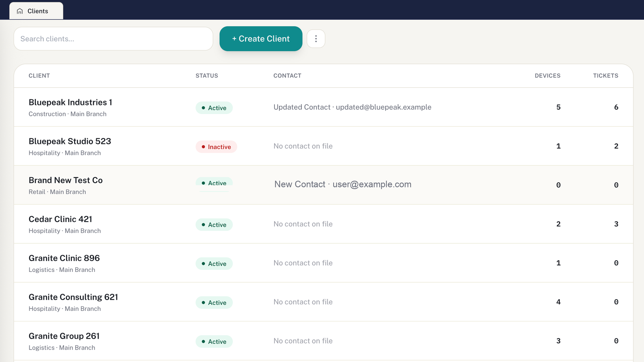Click Active badge of Granite Group 261
Viewport: 644px width, 362px height.
coord(214,341)
